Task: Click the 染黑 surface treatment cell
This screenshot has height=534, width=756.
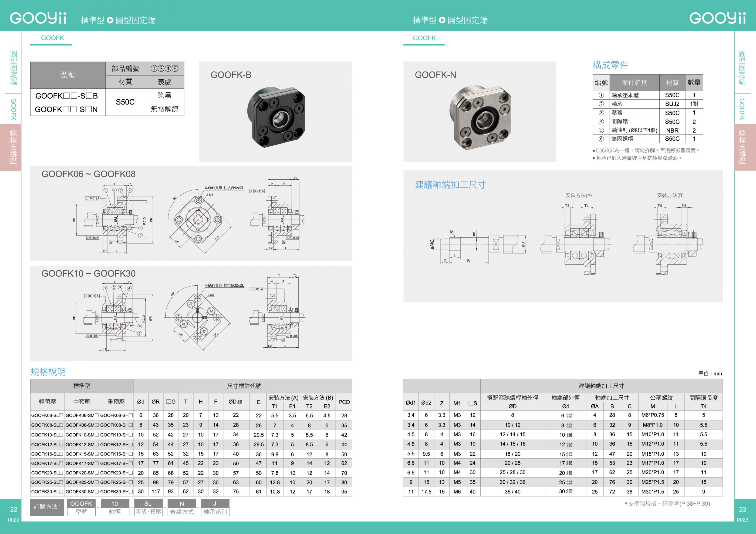Action: coord(165,96)
